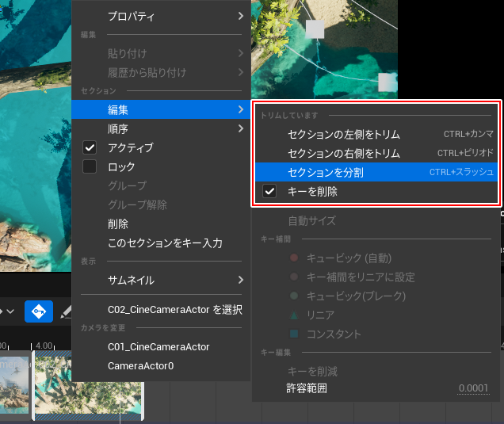Click 削除 in the section menu
This screenshot has width=504, height=424.
click(x=118, y=224)
